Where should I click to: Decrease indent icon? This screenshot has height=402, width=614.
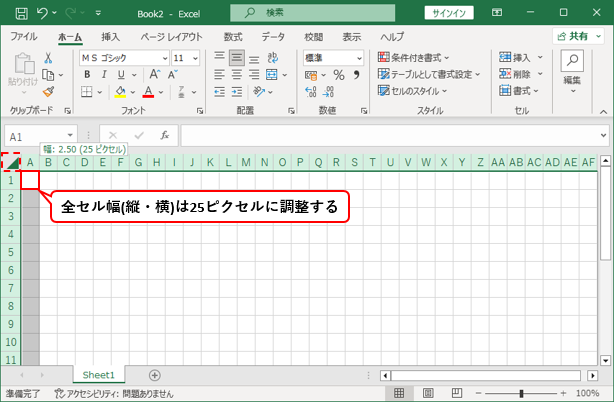(219, 92)
